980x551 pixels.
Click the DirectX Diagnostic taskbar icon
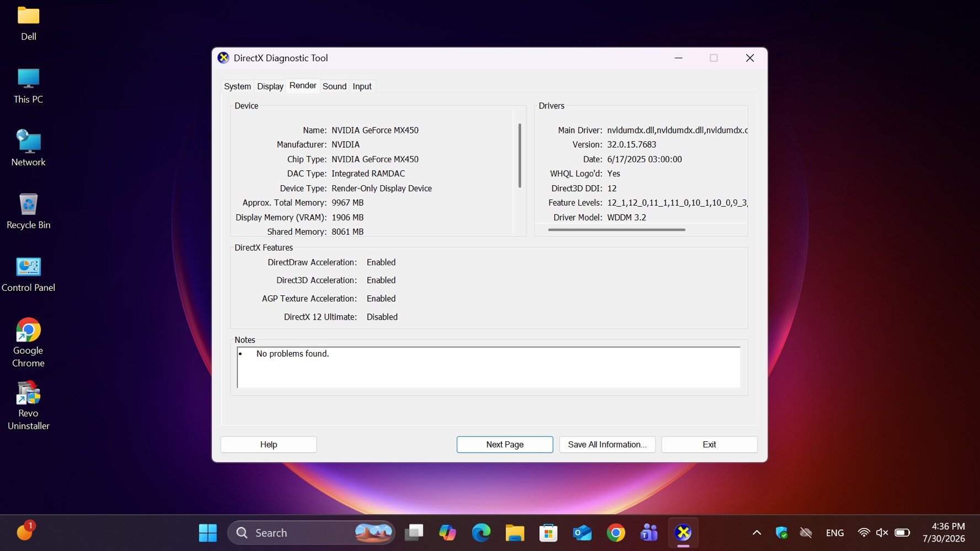click(x=683, y=533)
